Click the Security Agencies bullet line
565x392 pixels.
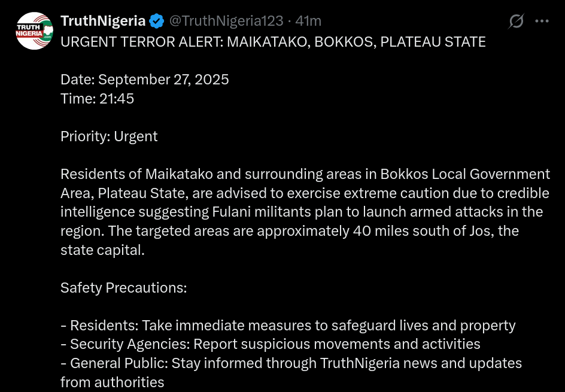pos(271,344)
